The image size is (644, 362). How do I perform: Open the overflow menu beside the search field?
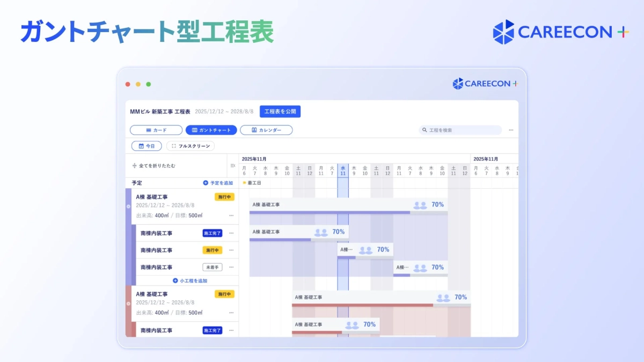point(511,129)
